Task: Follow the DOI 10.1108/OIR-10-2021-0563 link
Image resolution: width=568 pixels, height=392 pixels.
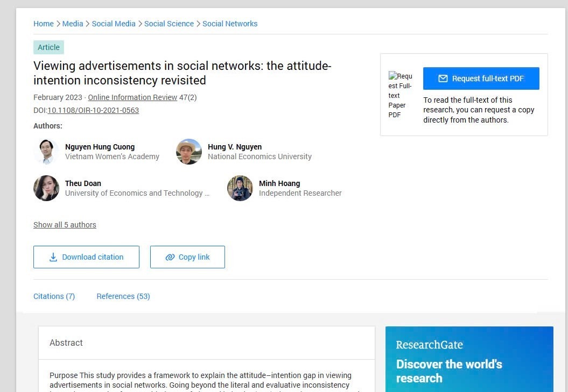Action: pyautogui.click(x=93, y=110)
